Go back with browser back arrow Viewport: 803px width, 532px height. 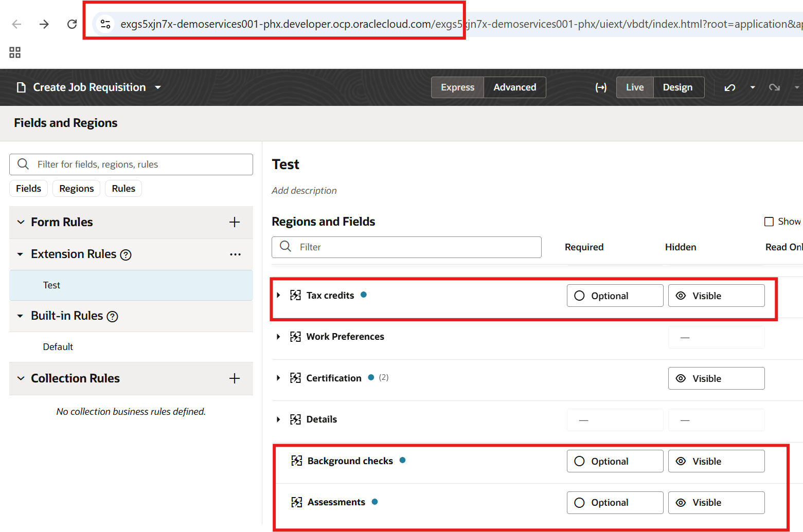coord(16,24)
